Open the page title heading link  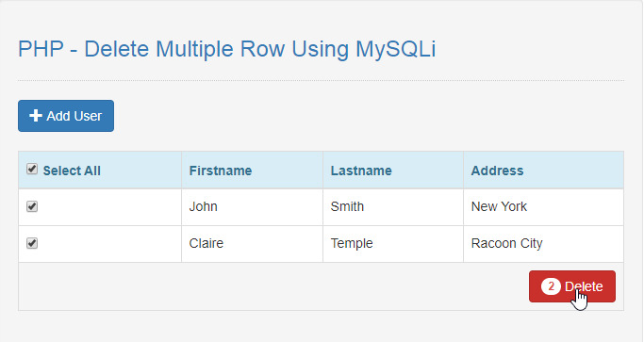[226, 49]
